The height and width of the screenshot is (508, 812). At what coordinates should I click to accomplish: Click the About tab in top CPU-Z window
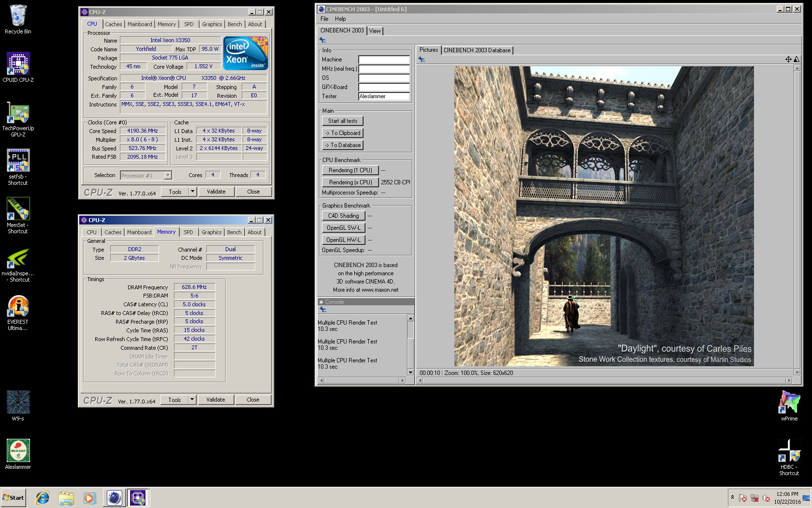click(x=255, y=24)
